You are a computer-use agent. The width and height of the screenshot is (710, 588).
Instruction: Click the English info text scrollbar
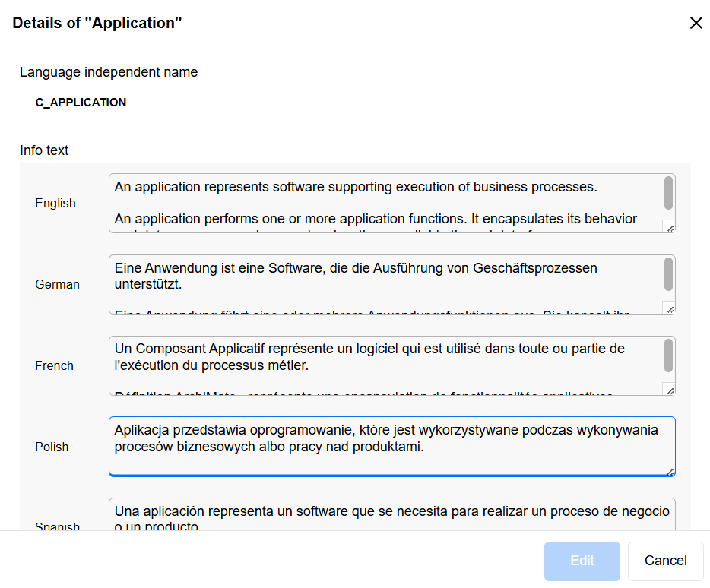668,193
